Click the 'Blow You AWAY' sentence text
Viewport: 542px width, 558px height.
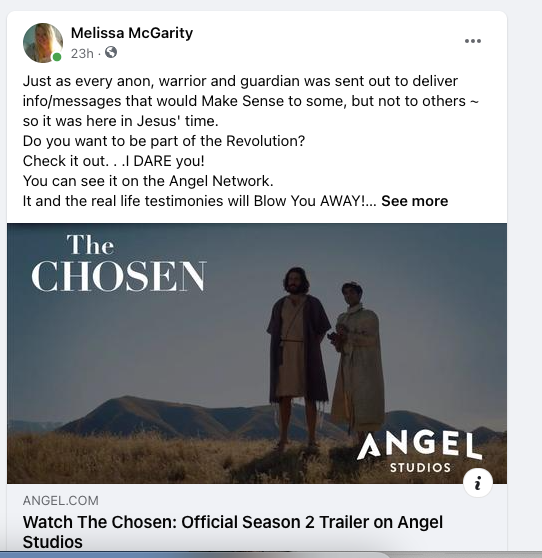pyautogui.click(x=199, y=201)
